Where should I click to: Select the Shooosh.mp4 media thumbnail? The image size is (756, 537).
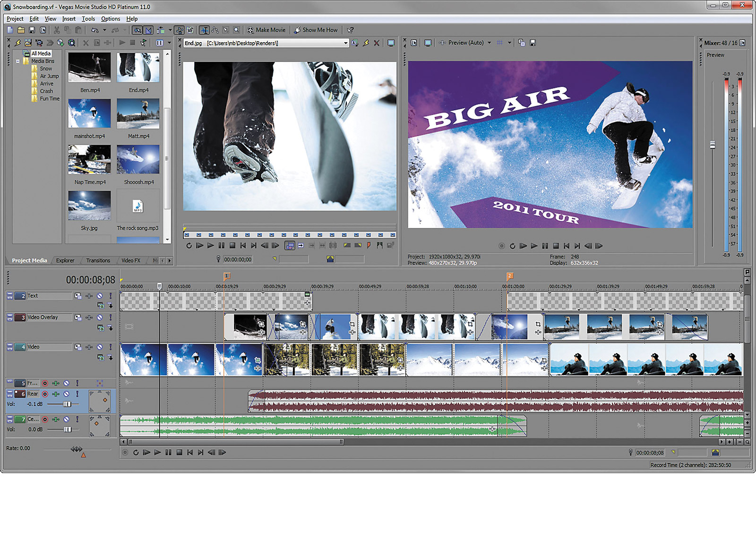pos(138,159)
